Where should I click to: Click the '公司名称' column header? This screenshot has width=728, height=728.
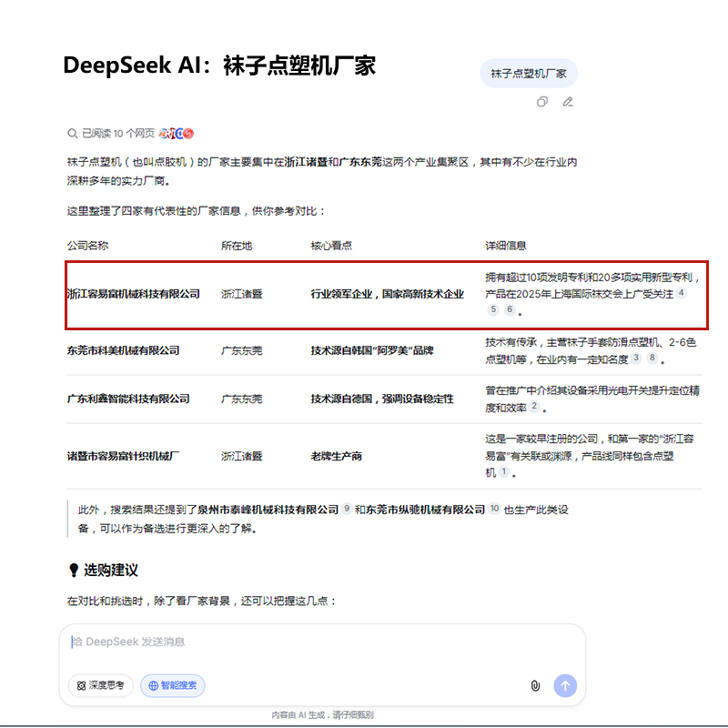(x=87, y=246)
